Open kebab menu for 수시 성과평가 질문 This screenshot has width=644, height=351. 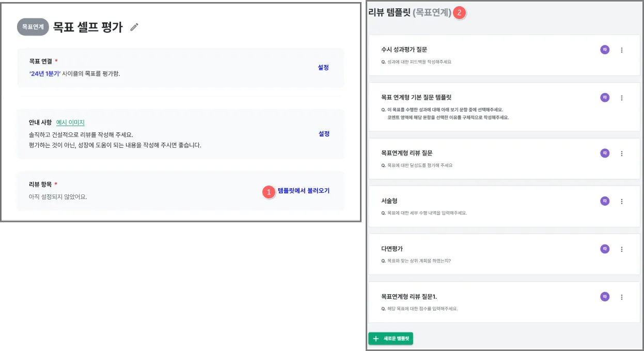(622, 50)
